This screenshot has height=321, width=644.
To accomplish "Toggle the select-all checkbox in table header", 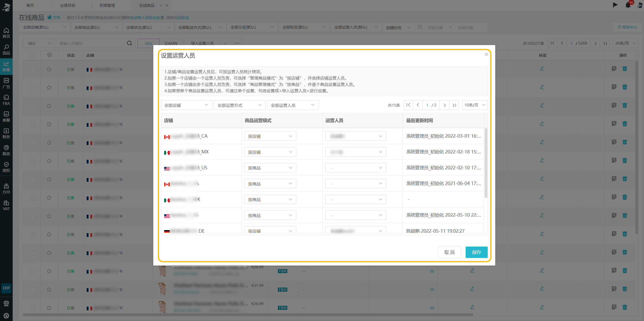I will click(x=32, y=55).
